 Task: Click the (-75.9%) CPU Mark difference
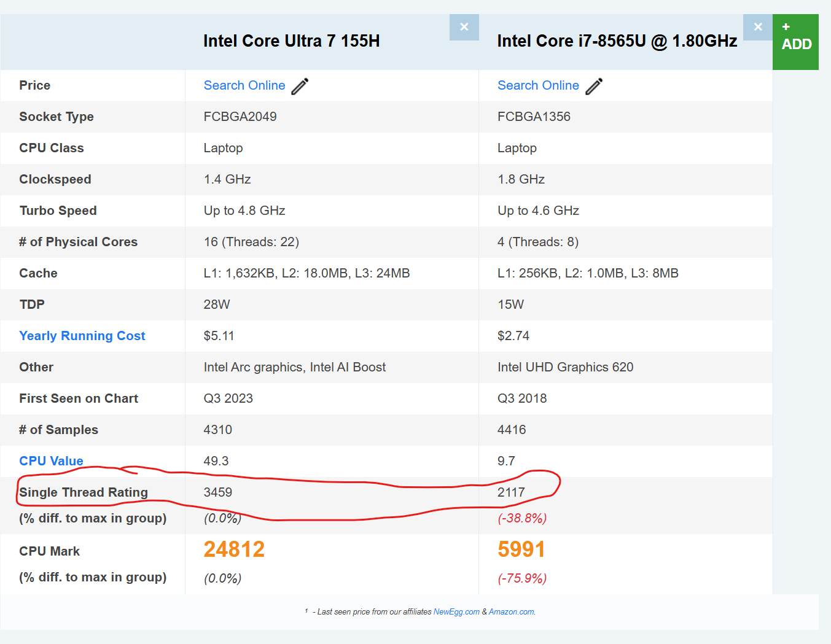[x=522, y=578]
